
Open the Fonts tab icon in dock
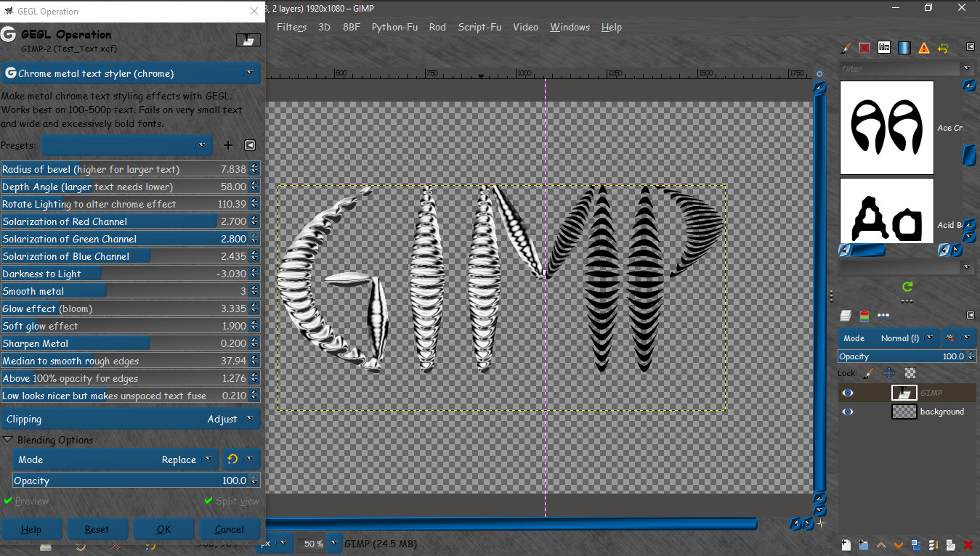(x=884, y=48)
